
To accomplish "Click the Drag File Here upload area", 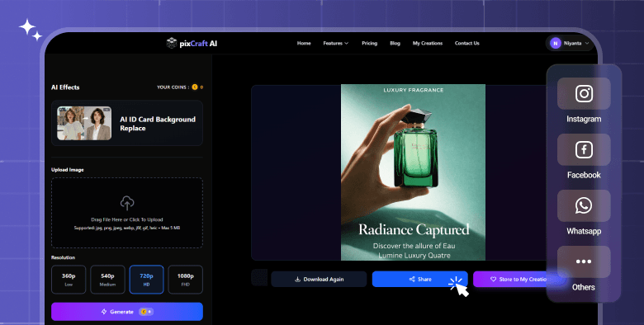I will tap(127, 213).
